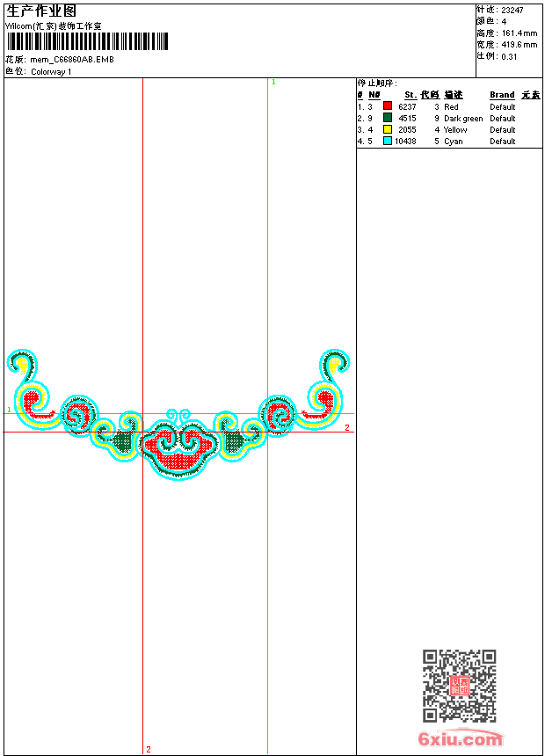Click the barcode in the header
Screen dimensions: 545x756
click(87, 41)
